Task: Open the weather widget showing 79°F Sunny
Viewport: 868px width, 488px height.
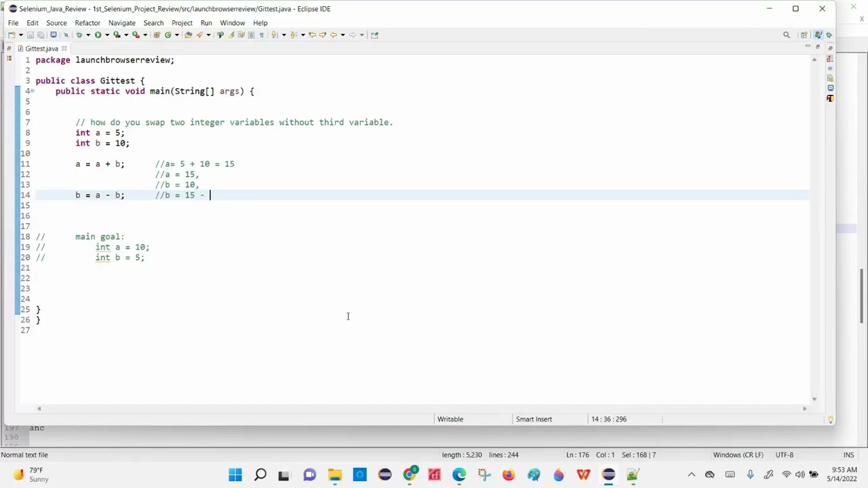Action: (x=31, y=474)
